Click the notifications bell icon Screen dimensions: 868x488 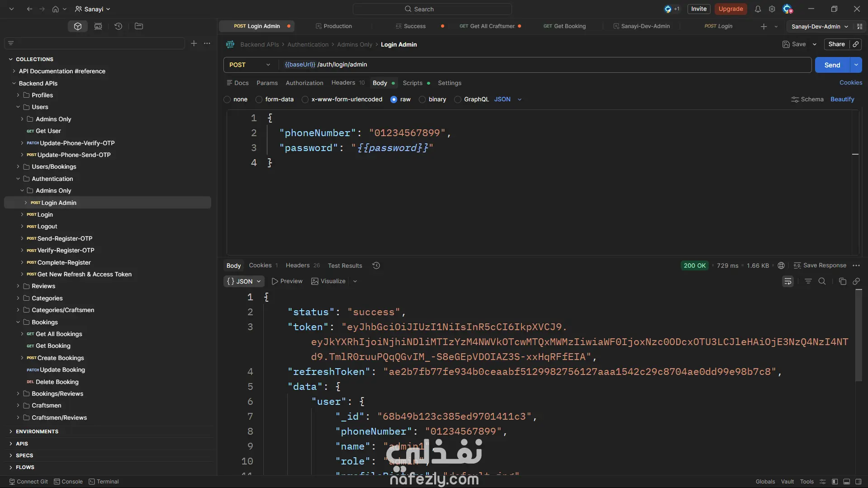(x=758, y=9)
